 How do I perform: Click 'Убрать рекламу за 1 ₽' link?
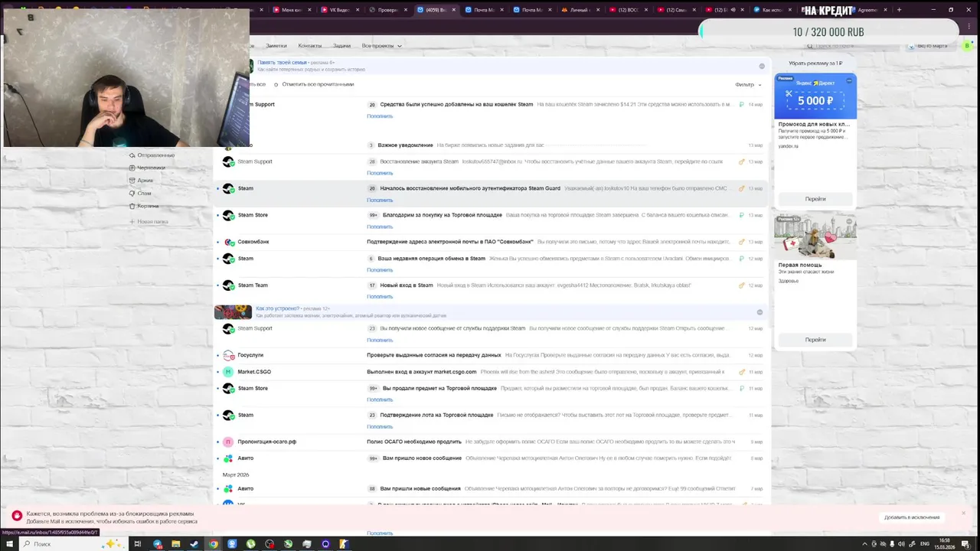[815, 64]
